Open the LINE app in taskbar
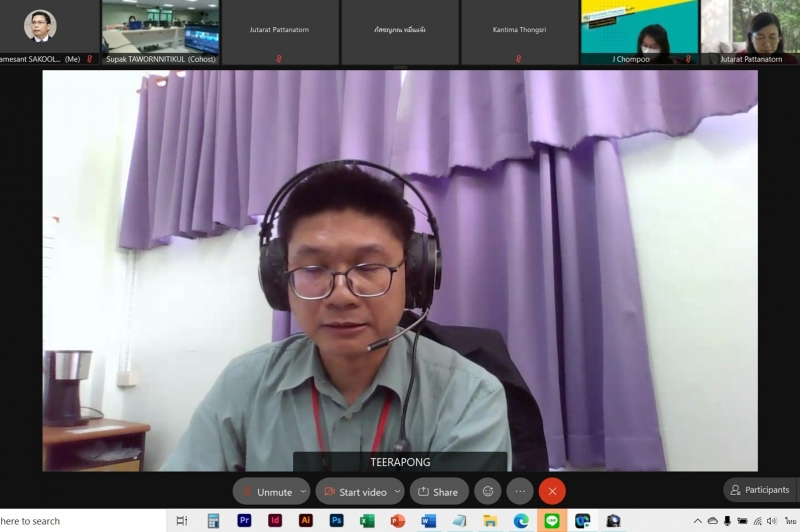This screenshot has height=532, width=800. click(x=551, y=521)
